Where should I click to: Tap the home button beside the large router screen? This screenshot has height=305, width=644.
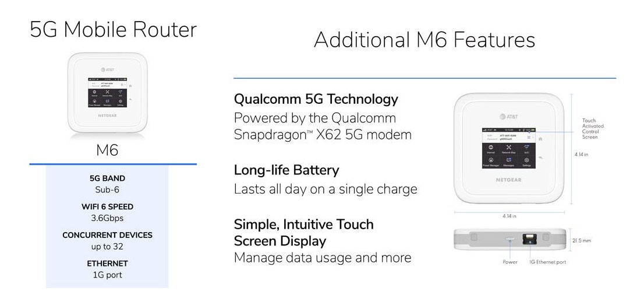[x=540, y=139]
